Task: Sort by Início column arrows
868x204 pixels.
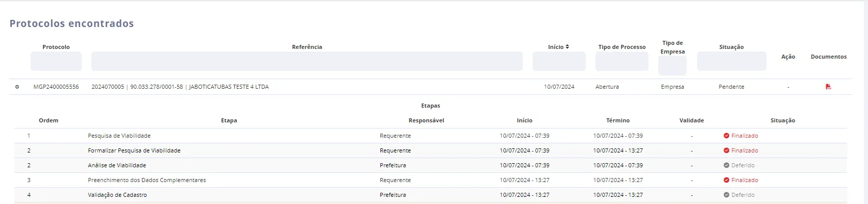Action: click(567, 47)
